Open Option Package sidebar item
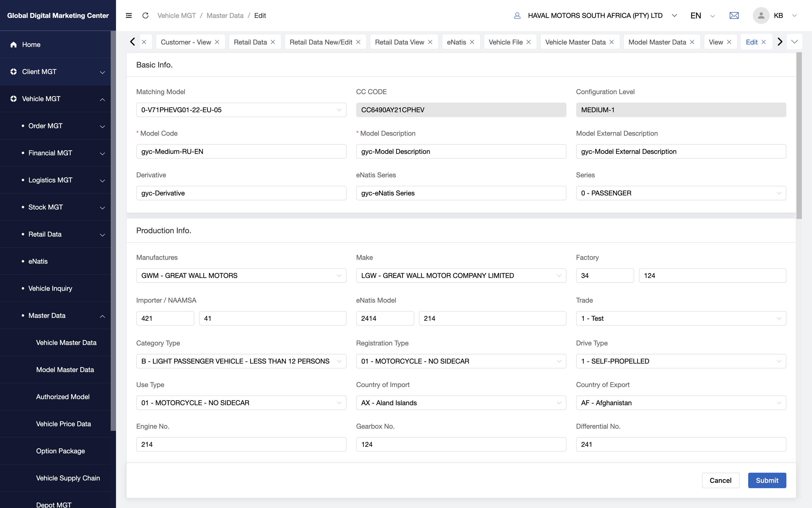812x508 pixels. click(55, 451)
